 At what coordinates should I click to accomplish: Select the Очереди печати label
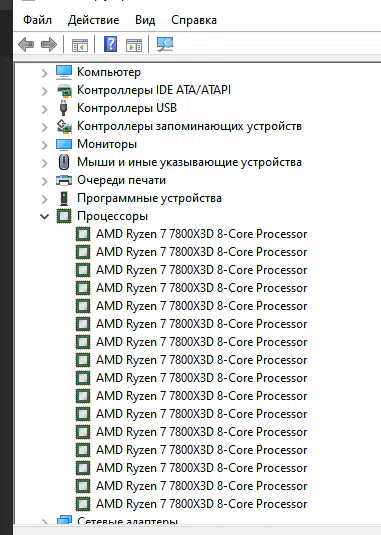point(121,180)
